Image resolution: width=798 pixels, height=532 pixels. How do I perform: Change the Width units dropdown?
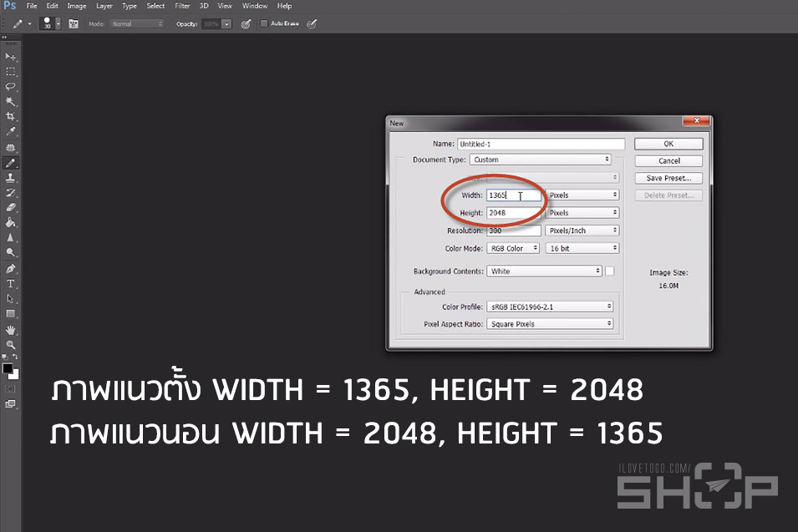click(582, 195)
